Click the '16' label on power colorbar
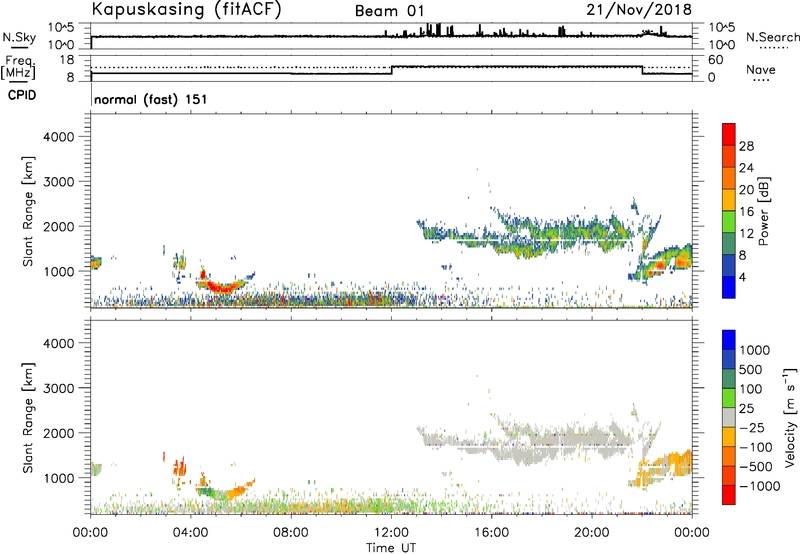The image size is (800, 554). [x=746, y=212]
